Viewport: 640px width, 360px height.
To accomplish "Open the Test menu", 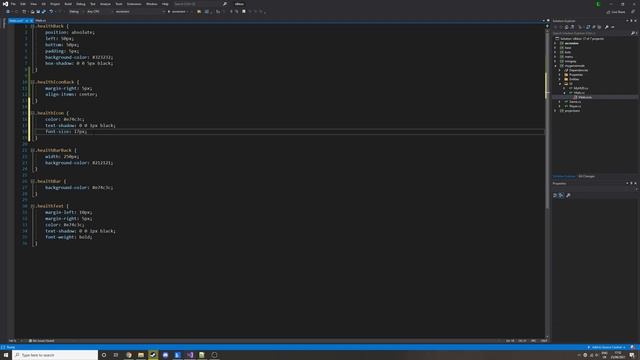I will coord(93,4).
